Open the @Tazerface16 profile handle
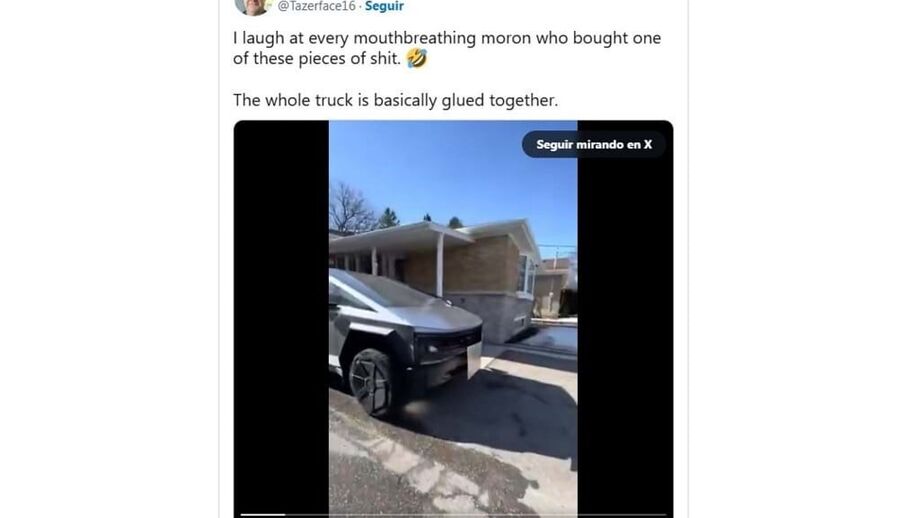The height and width of the screenshot is (518, 920). coord(316,6)
